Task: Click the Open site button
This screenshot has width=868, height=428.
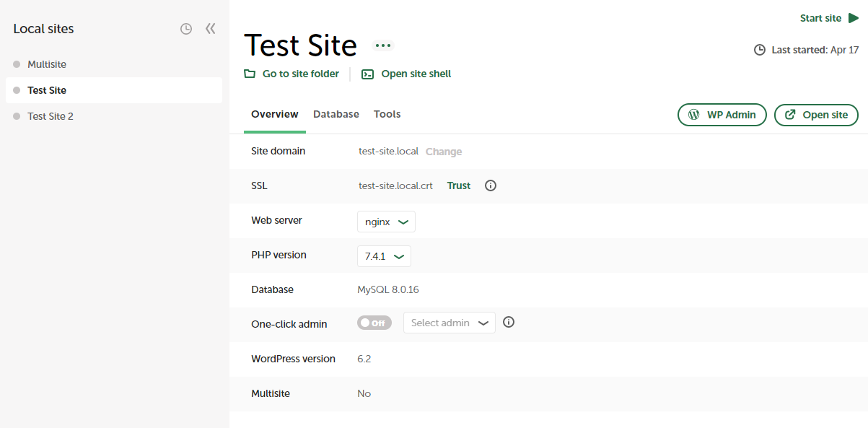Action: pyautogui.click(x=816, y=115)
